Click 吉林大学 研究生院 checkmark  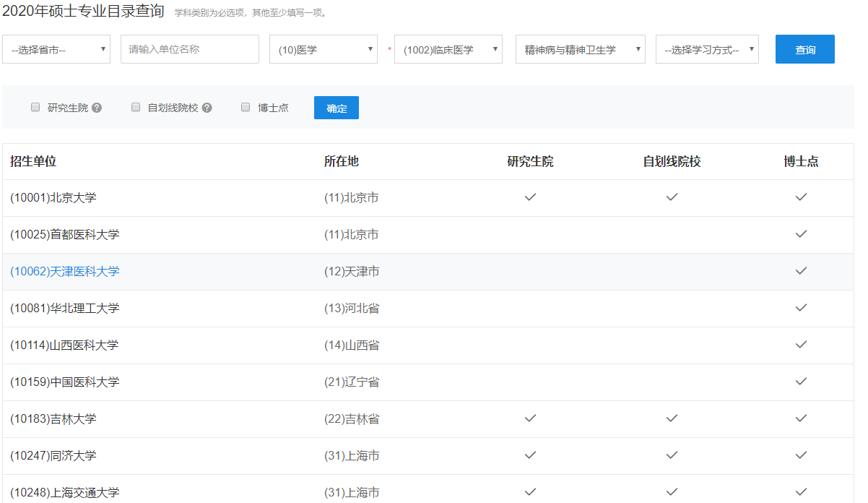(530, 418)
